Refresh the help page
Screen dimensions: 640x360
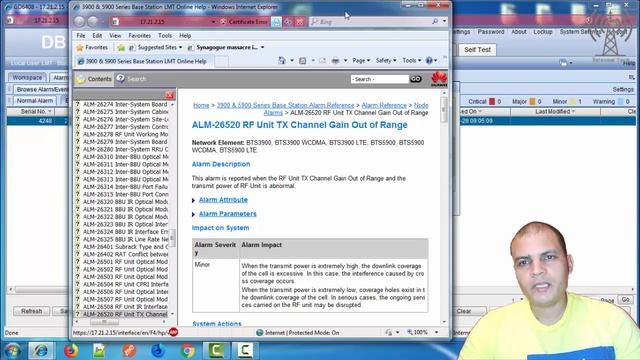pos(288,22)
